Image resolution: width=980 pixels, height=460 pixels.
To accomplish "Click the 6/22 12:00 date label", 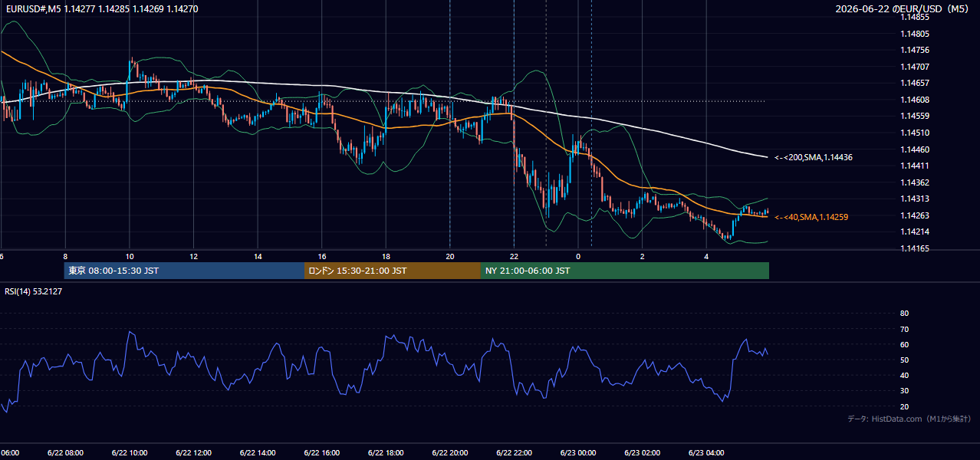I will pos(193,452).
